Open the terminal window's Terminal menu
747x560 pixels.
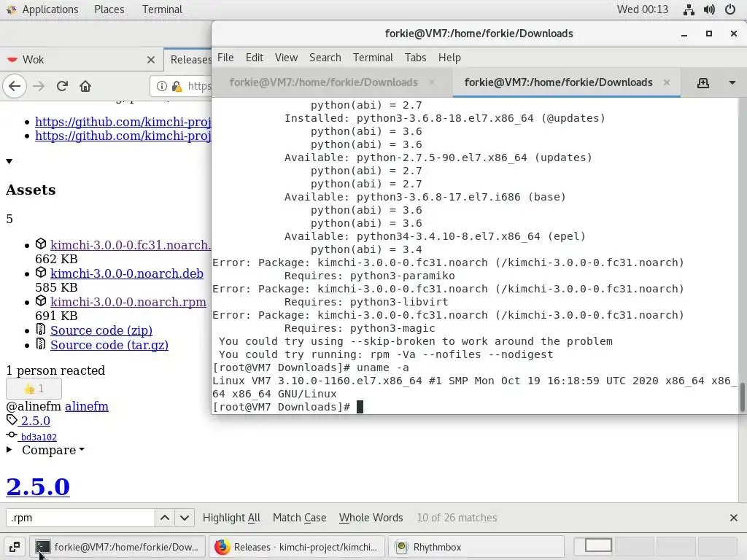[373, 58]
